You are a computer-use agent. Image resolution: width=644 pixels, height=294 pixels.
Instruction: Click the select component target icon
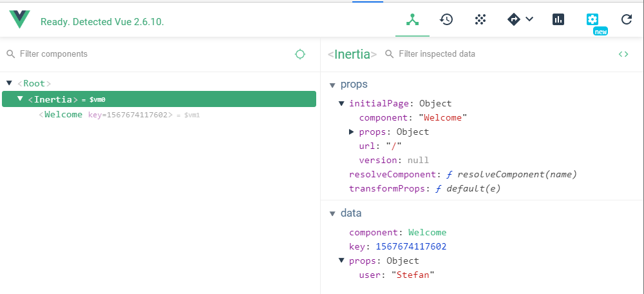coord(300,54)
